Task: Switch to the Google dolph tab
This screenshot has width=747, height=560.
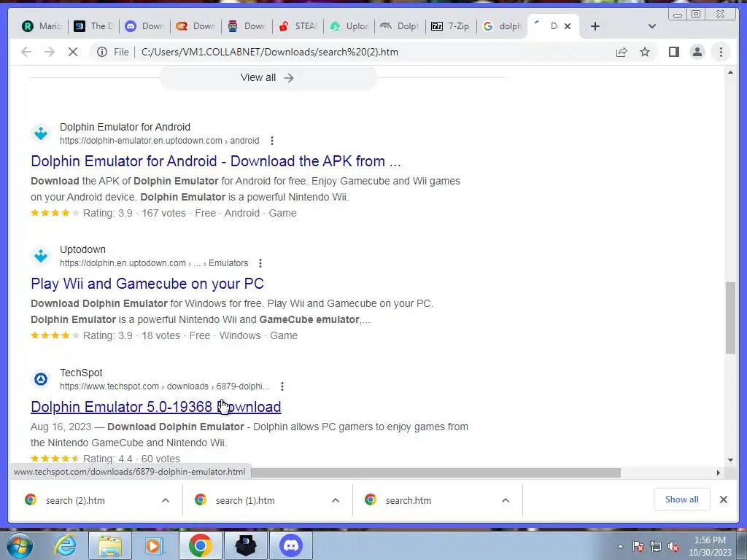Action: [x=502, y=26]
